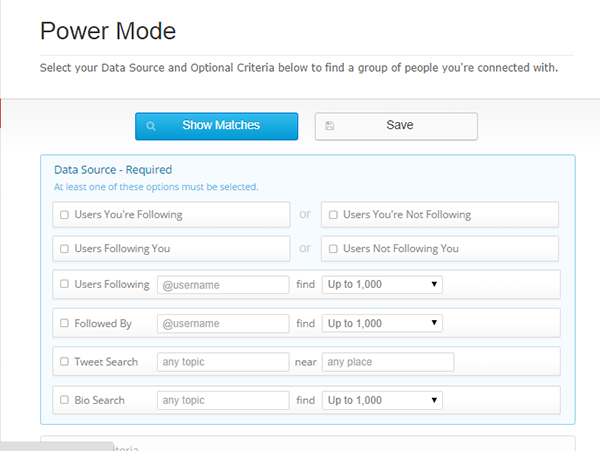The image size is (600, 451).
Task: Click the floppy disk icon beside Save
Action: (x=330, y=127)
